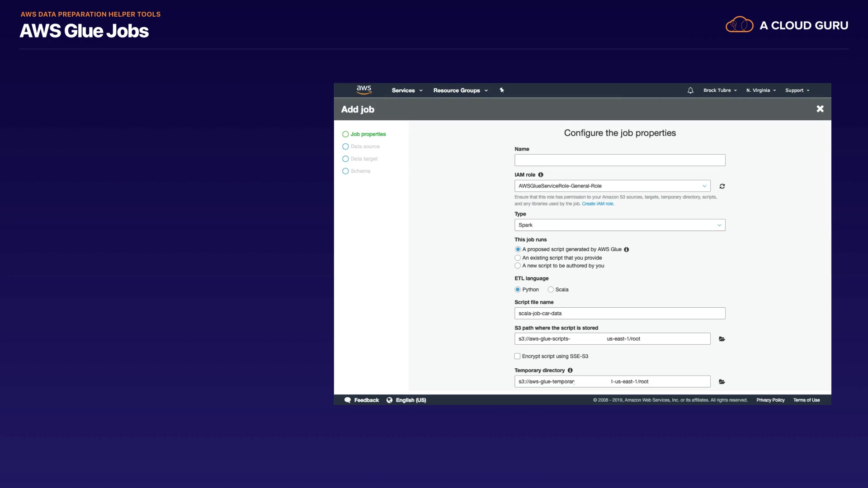The image size is (868, 488).
Task: Expand the Type Spark dropdown
Action: (619, 225)
